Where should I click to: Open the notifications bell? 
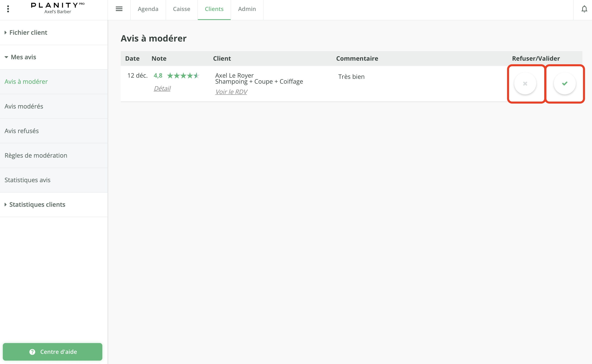(584, 9)
